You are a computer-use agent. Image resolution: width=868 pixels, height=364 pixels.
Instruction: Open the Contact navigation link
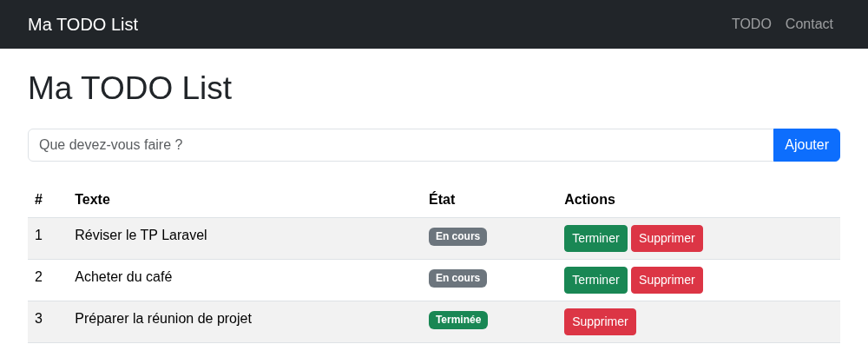pyautogui.click(x=809, y=23)
